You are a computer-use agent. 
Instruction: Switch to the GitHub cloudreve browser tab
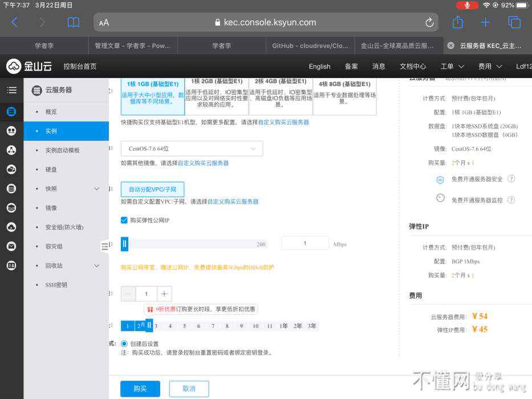pyautogui.click(x=310, y=46)
